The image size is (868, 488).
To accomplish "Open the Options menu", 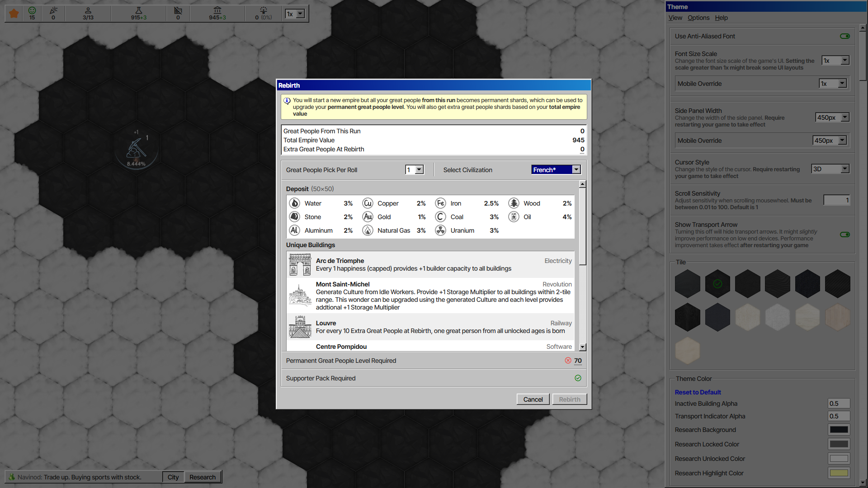I will point(698,18).
